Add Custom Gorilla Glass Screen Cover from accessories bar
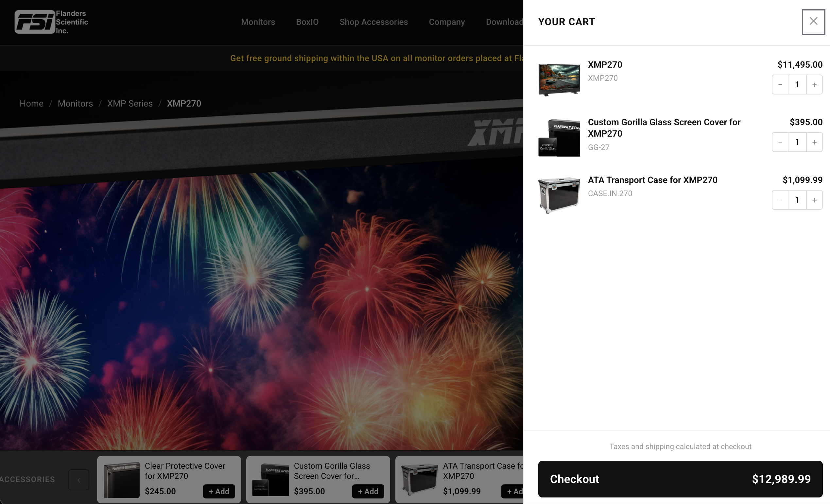Viewport: 830px width, 504px height. click(368, 491)
